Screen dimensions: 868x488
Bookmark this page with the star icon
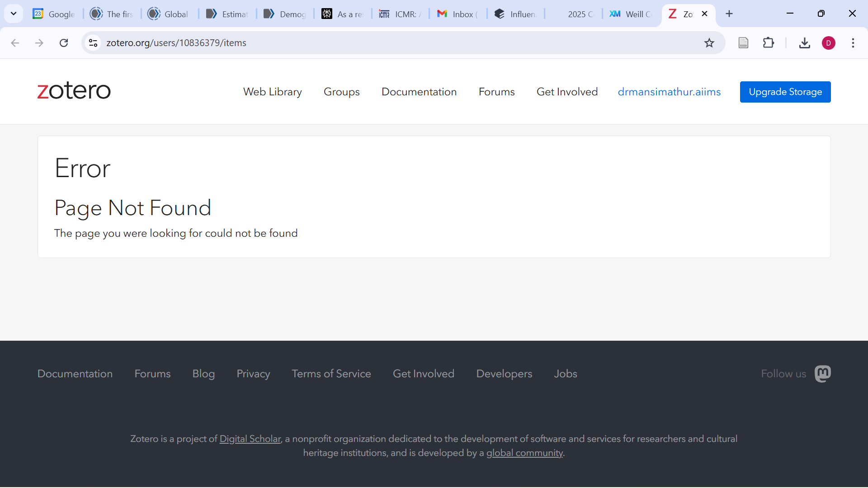[x=709, y=43]
